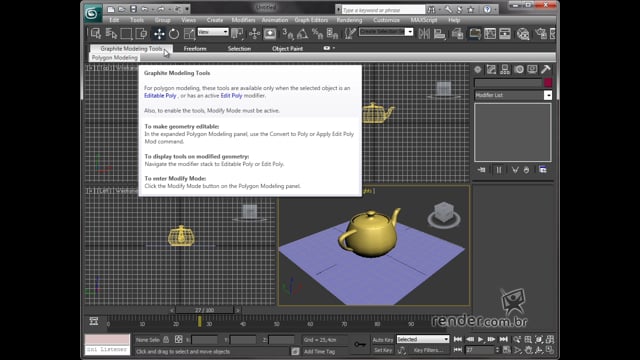
Task: Toggle Spinner Snap
Action: (332, 33)
